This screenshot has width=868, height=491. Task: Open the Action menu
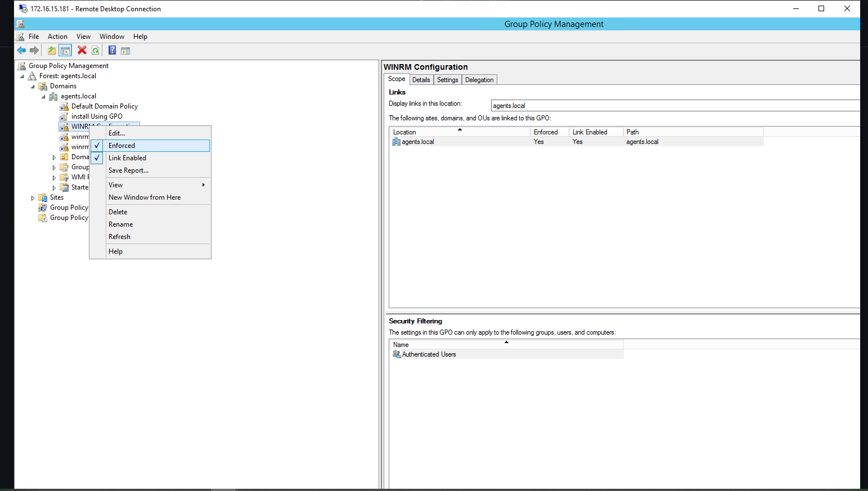[x=57, y=37]
